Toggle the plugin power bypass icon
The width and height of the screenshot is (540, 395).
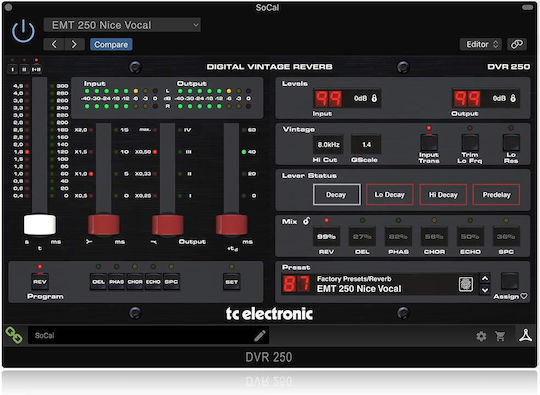23,31
